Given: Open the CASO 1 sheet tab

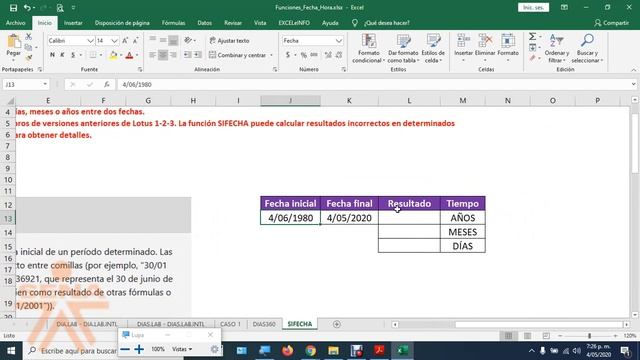Looking at the screenshot, I should 230,324.
